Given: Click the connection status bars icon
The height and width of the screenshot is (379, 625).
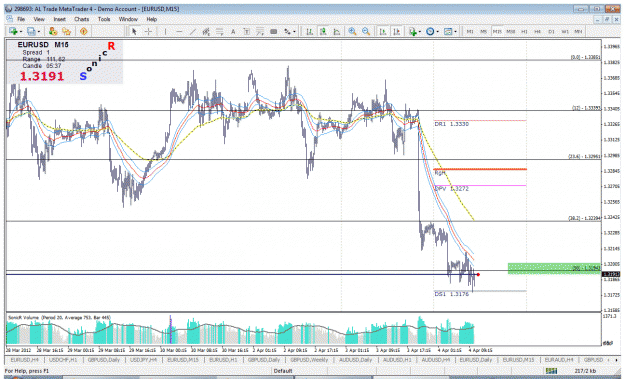Looking at the screenshot, I should (551, 371).
